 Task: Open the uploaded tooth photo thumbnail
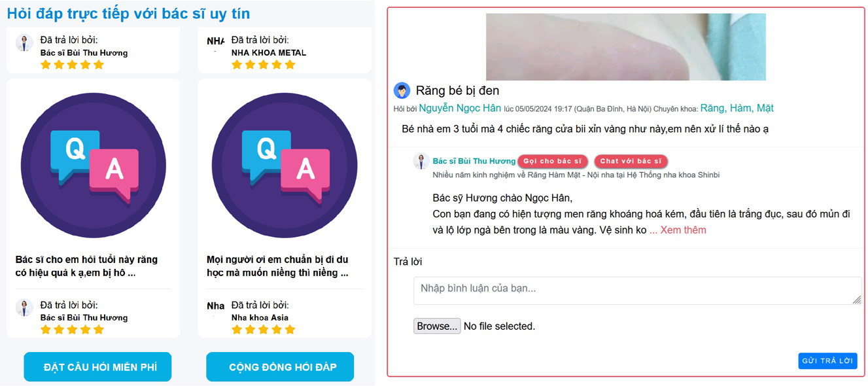625,46
